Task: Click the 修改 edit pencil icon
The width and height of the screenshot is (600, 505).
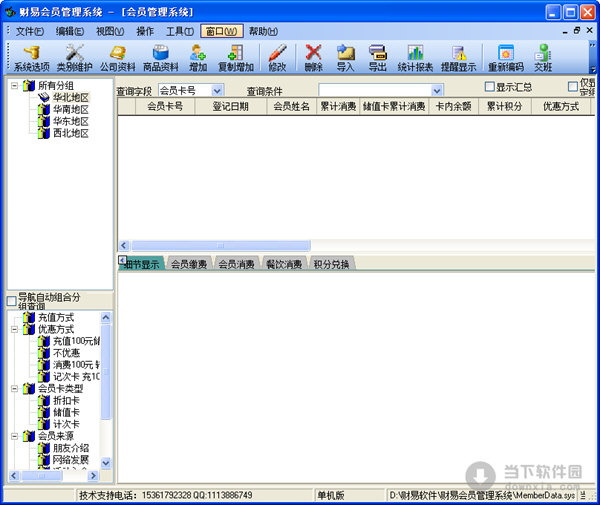Action: (x=277, y=58)
